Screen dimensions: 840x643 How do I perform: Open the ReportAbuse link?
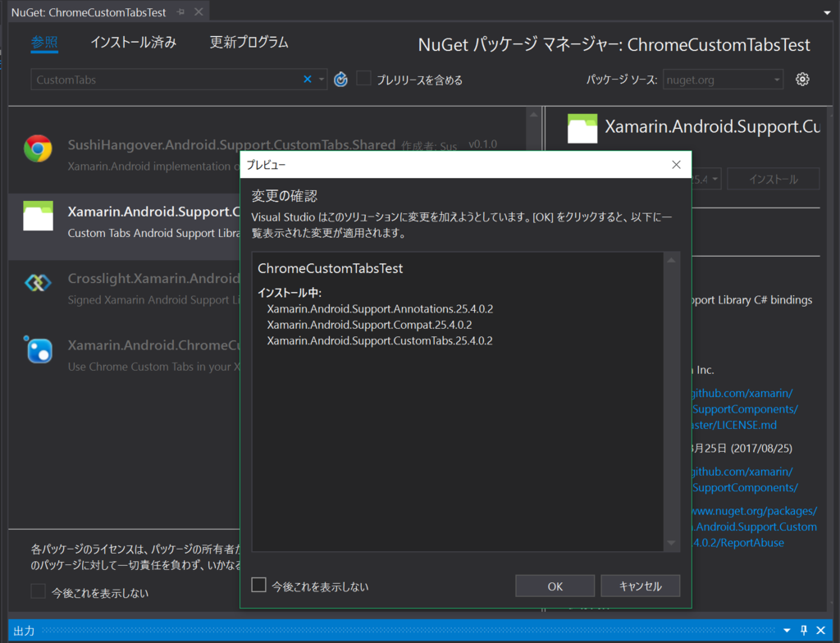[737, 543]
